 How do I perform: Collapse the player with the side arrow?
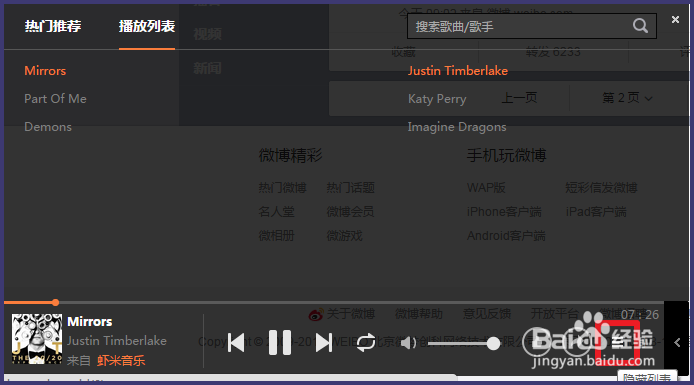(x=677, y=343)
